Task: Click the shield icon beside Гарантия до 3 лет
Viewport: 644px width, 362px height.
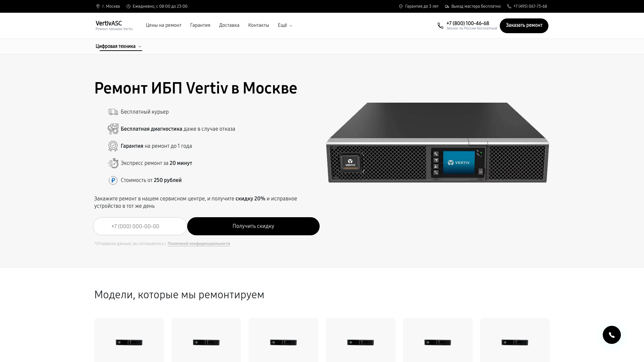Action: pos(400,6)
